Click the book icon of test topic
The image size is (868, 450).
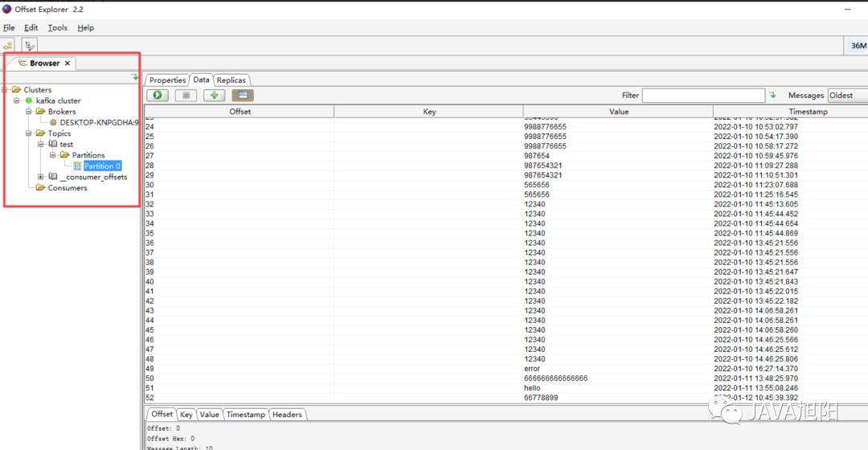[53, 144]
